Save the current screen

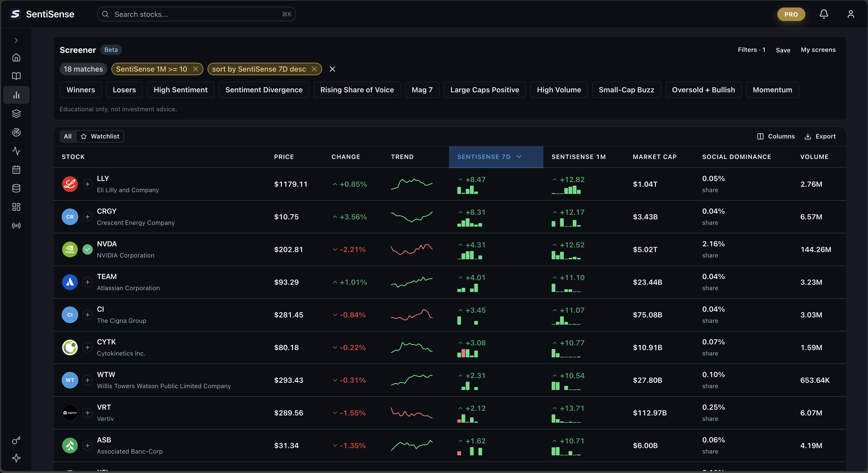(x=783, y=50)
